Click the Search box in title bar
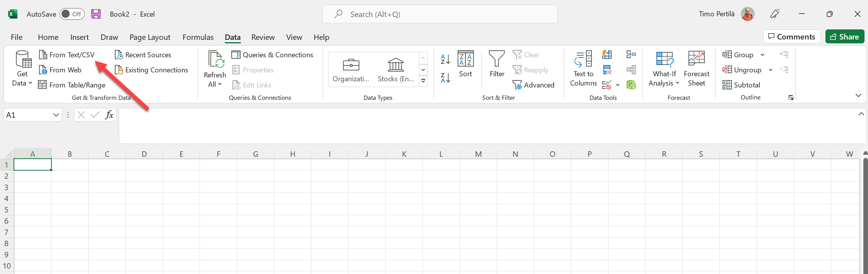868x274 pixels. tap(439, 14)
